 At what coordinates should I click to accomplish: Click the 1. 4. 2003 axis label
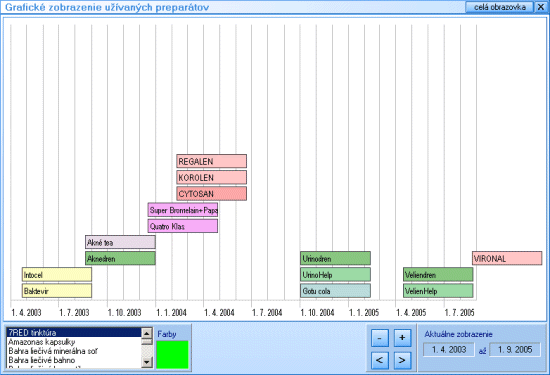point(26,313)
